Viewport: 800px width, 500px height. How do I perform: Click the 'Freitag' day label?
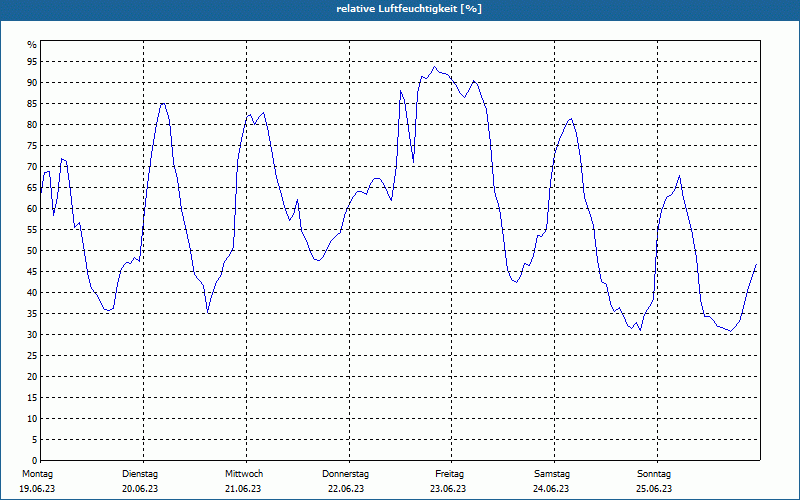tap(449, 474)
